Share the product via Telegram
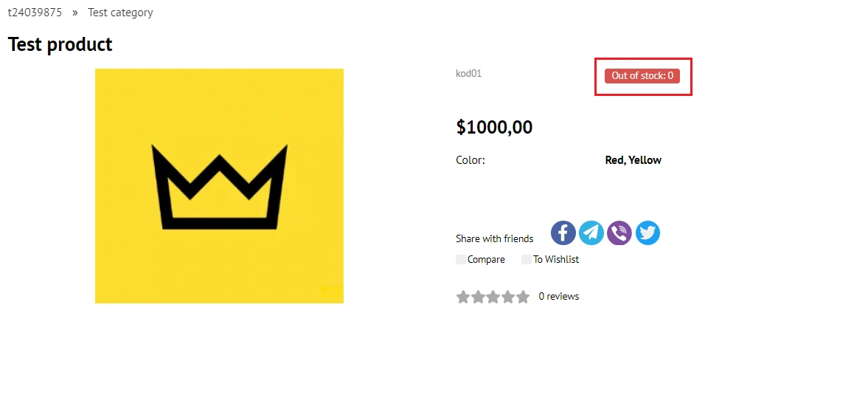868x406 pixels. pos(591,233)
